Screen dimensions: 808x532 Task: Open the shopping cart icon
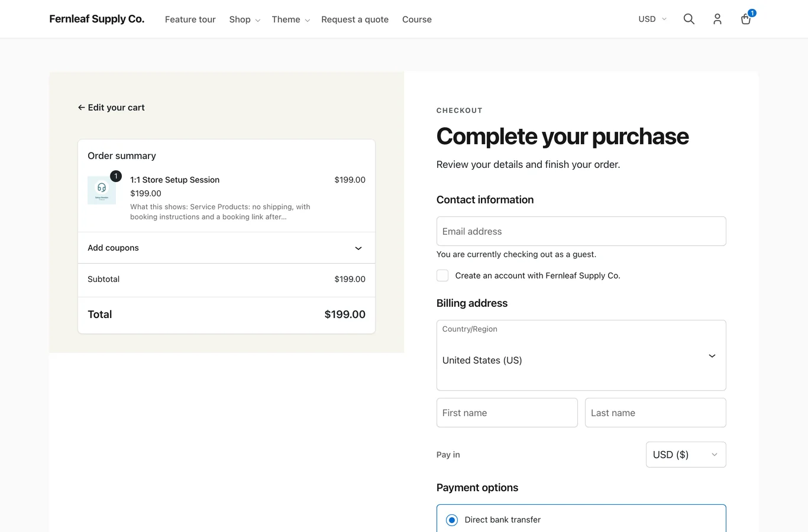746,18
